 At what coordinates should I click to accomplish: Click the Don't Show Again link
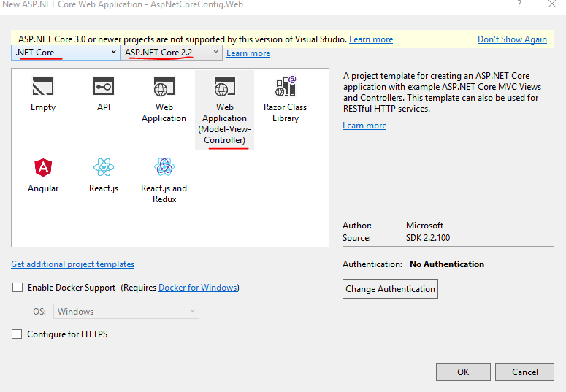(x=512, y=39)
